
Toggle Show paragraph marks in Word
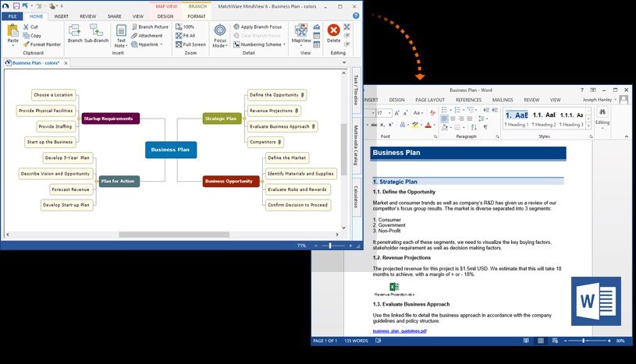(x=486, y=127)
